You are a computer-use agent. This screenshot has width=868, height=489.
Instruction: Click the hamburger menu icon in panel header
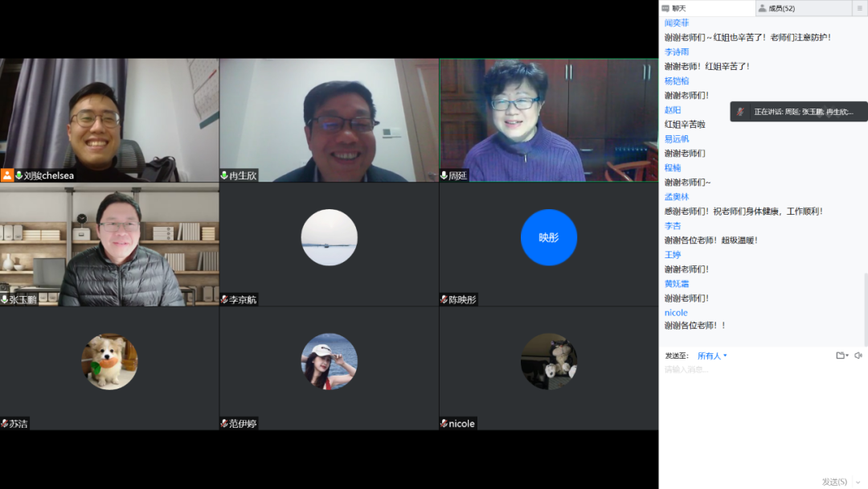tap(861, 8)
